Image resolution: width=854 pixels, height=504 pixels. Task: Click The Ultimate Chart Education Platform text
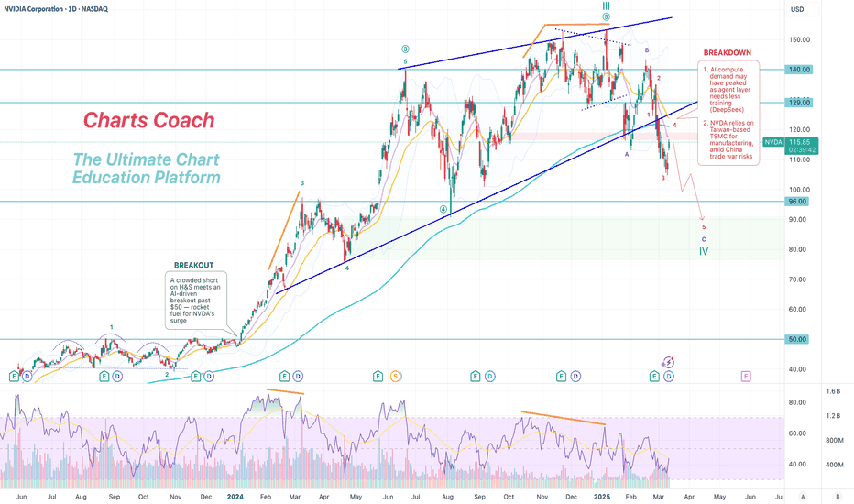pos(147,169)
